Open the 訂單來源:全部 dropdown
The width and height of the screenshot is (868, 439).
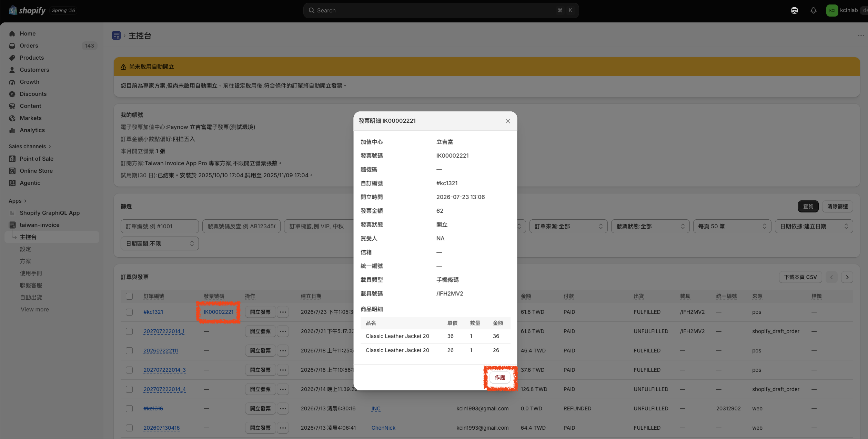click(568, 226)
